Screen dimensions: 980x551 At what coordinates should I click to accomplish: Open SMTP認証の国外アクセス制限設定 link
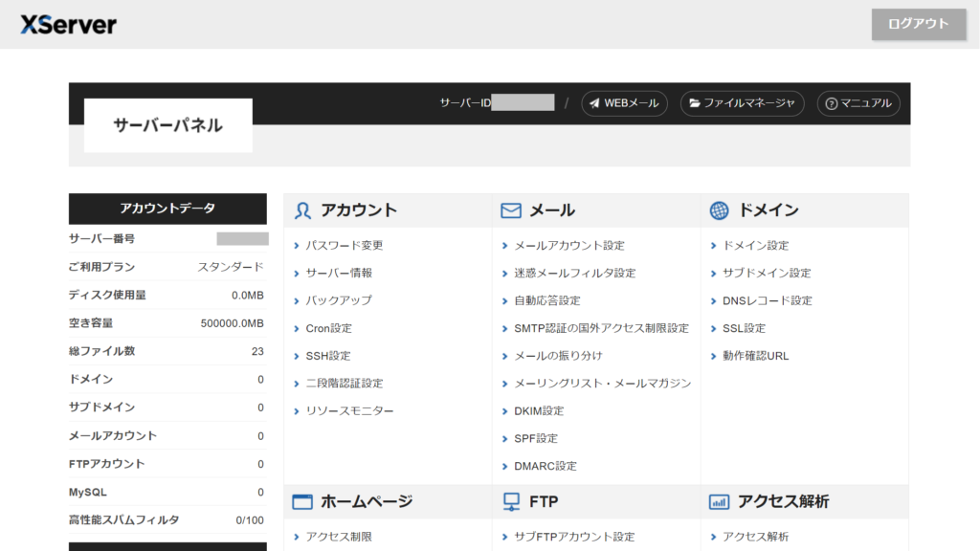(x=601, y=329)
